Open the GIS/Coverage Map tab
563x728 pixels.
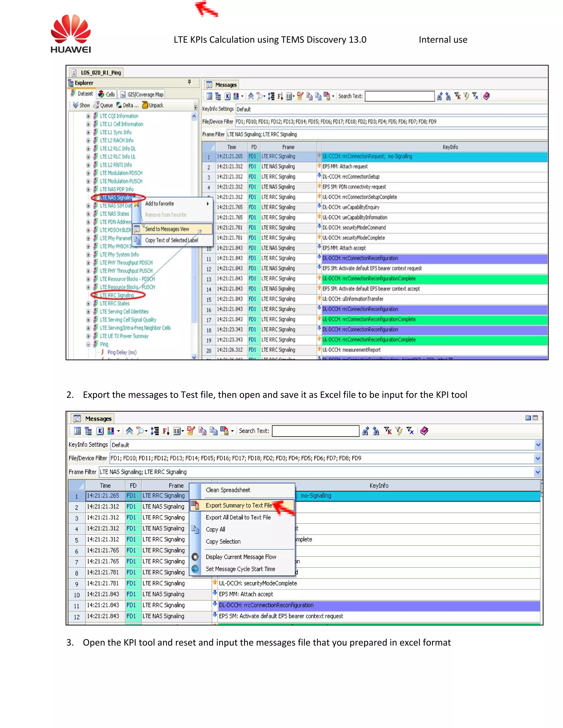pos(142,94)
